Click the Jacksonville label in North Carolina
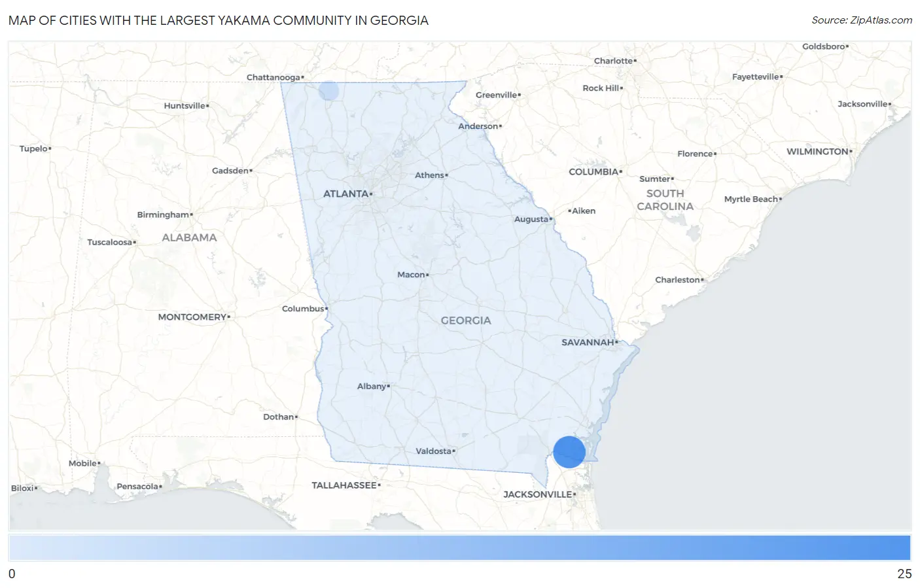 (863, 105)
